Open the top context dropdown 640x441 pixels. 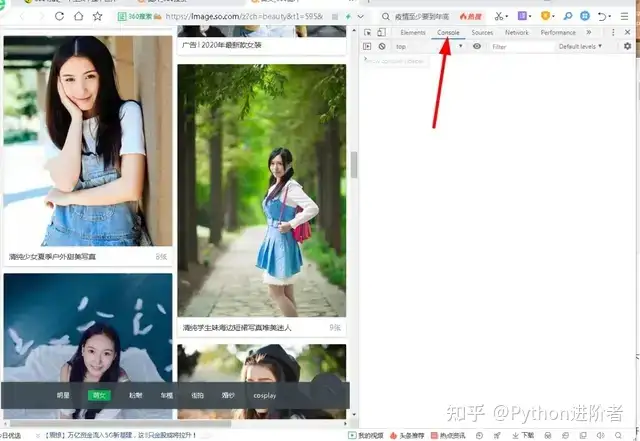(x=429, y=47)
